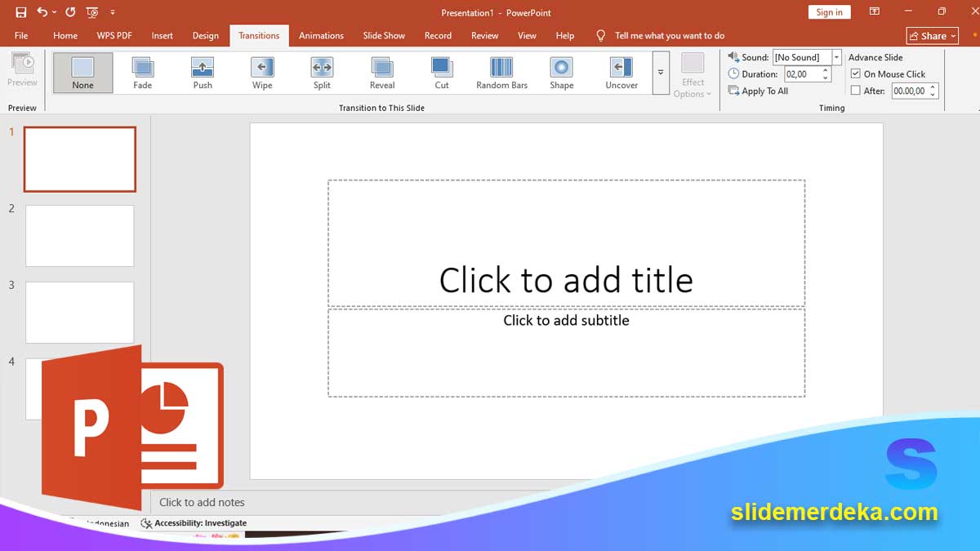The height and width of the screenshot is (551, 980).
Task: Select slide 1 thumbnail
Action: click(x=80, y=159)
